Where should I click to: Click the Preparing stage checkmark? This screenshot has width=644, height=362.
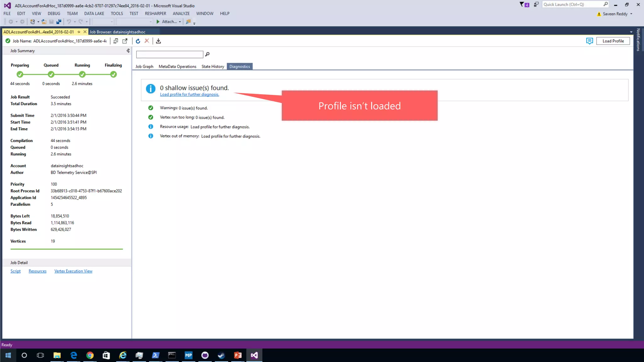click(x=20, y=74)
